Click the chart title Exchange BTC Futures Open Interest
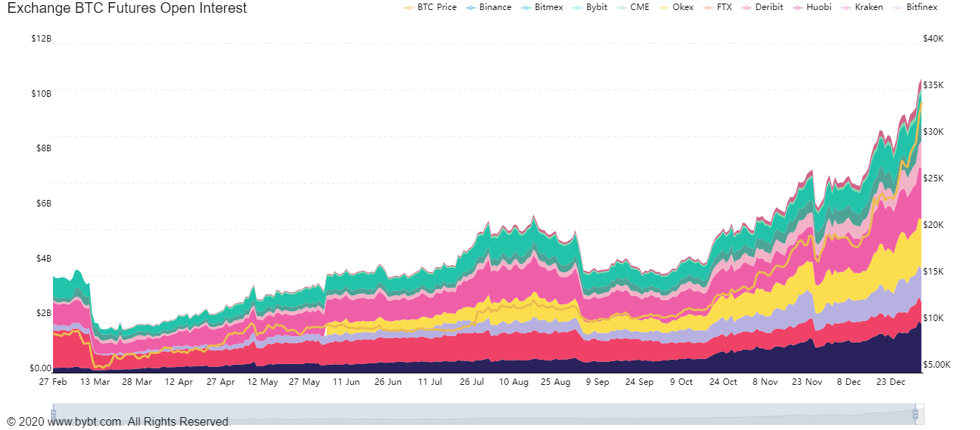Screen dimensions: 980x430 pos(127,9)
